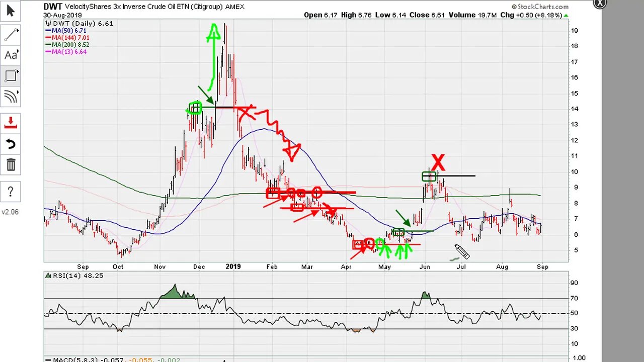Click the Feb label on date axis
This screenshot has height=362, width=644.
tap(272, 266)
